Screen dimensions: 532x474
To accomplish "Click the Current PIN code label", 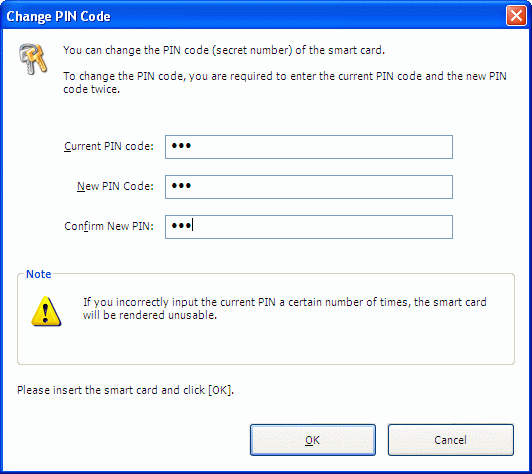I will [109, 146].
